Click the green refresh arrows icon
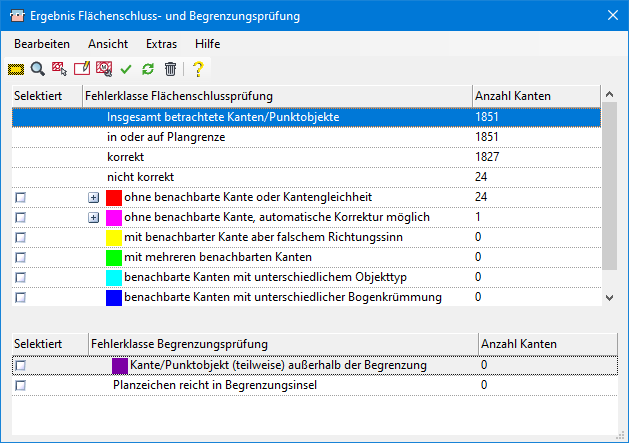The height and width of the screenshot is (443, 629). [x=148, y=69]
